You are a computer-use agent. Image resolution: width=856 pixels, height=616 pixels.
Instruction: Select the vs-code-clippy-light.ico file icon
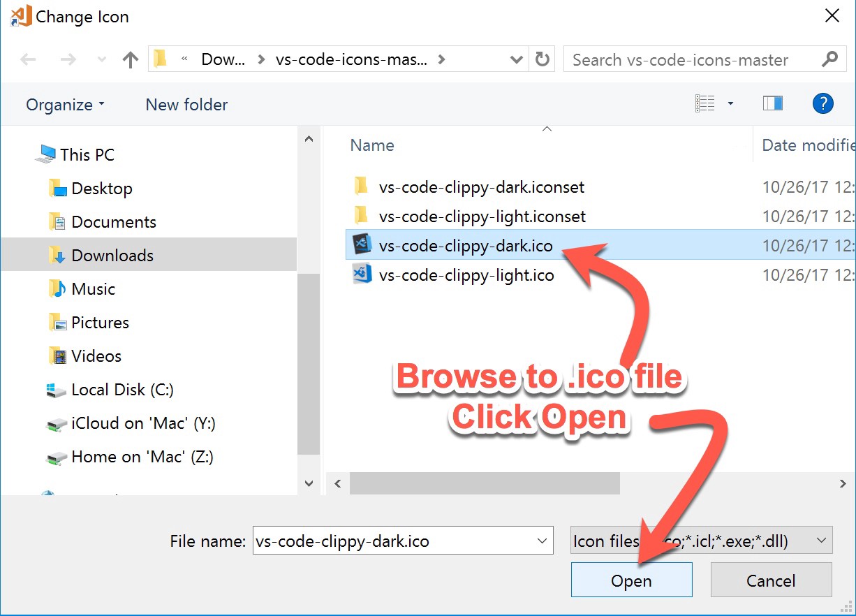click(x=362, y=274)
